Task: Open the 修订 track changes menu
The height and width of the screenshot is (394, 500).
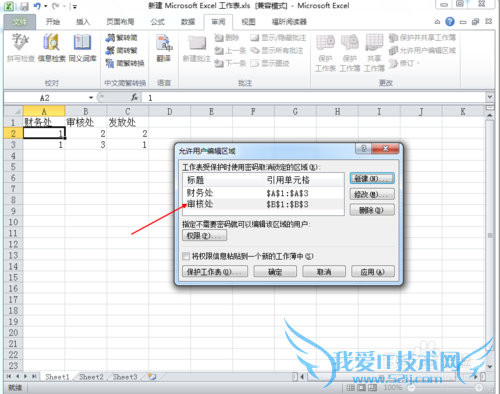Action: coord(404,63)
